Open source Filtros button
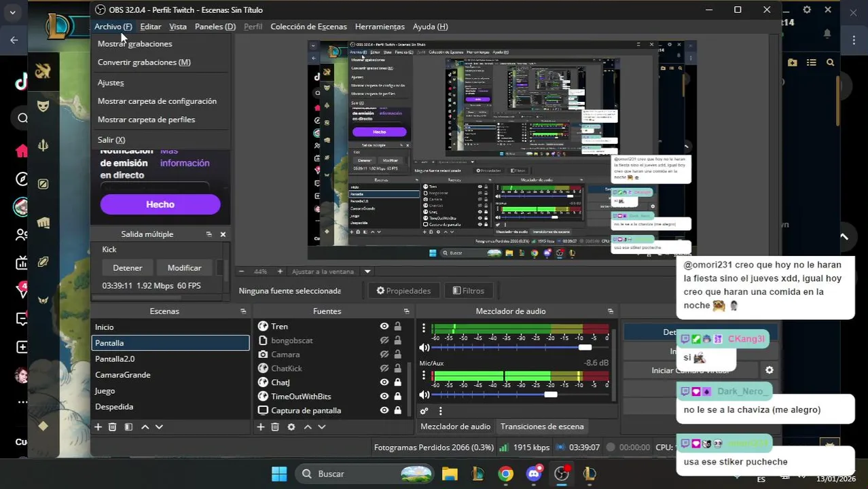 click(469, 291)
